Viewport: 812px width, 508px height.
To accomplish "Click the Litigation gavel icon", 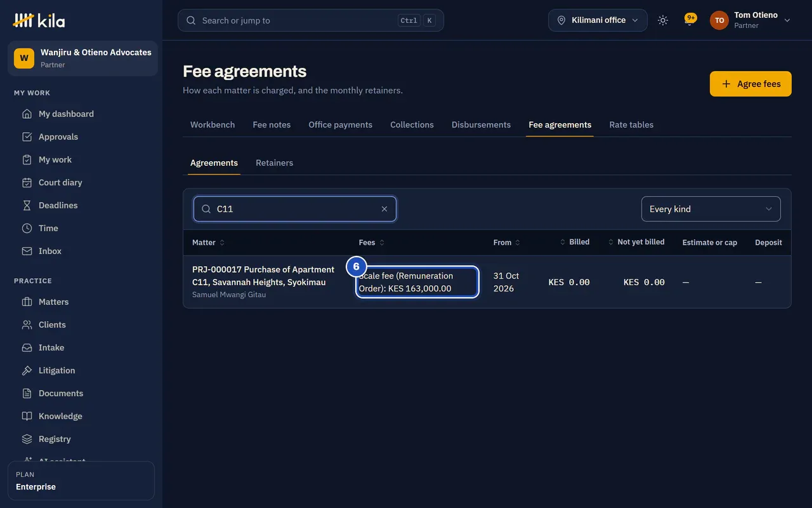I will click(27, 371).
